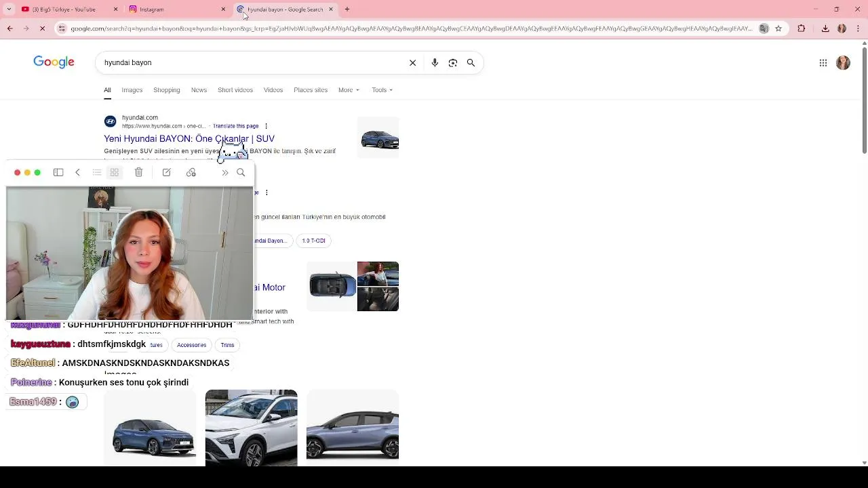Open the grey-blue Bayon side image
This screenshot has height=488, width=868.
(x=353, y=428)
